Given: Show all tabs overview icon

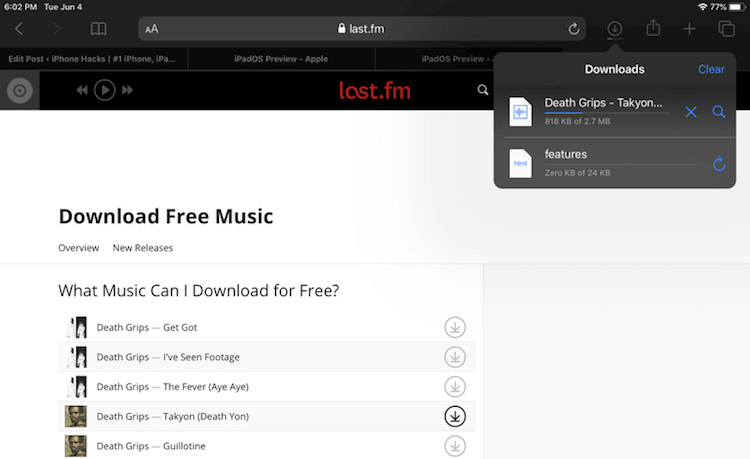Looking at the screenshot, I should point(727,29).
